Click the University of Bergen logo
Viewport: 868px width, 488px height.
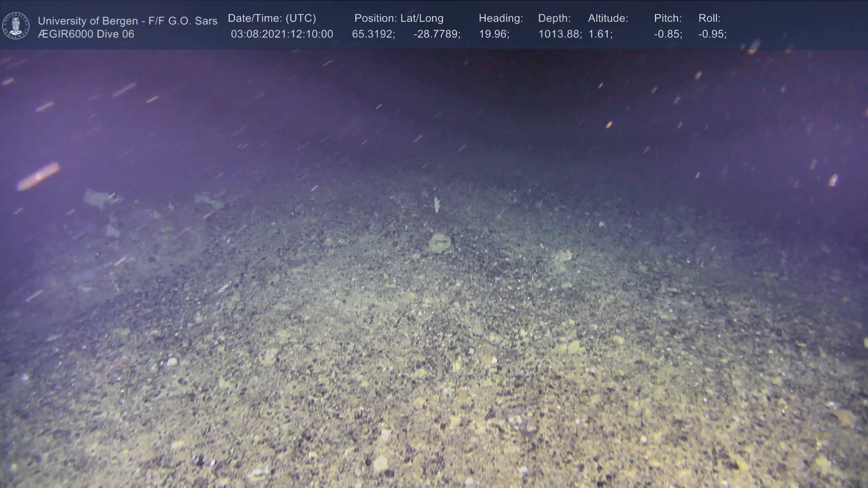click(x=16, y=26)
